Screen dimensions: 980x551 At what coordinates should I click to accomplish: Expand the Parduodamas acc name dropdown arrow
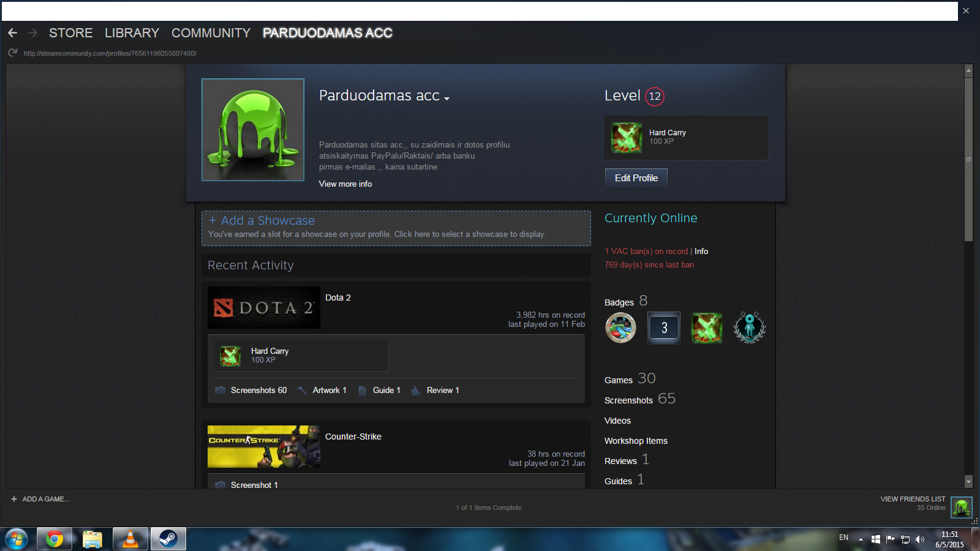[x=447, y=98]
